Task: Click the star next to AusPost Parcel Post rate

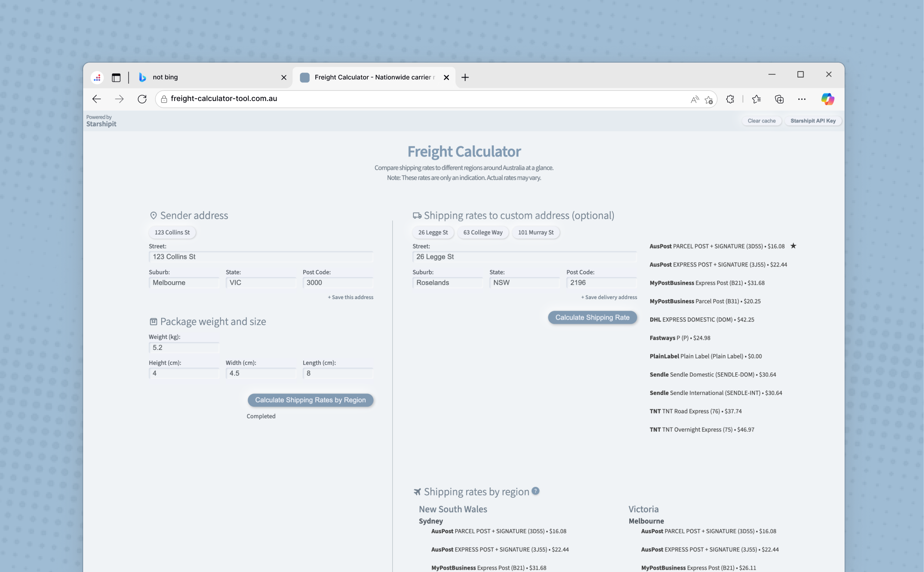Action: click(x=793, y=246)
